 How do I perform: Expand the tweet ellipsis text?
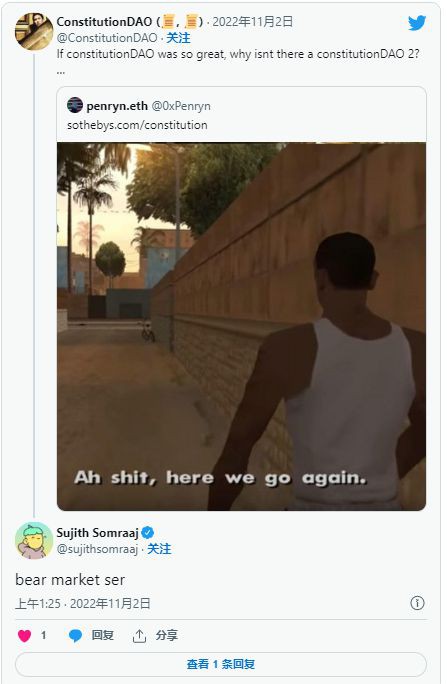click(x=61, y=72)
